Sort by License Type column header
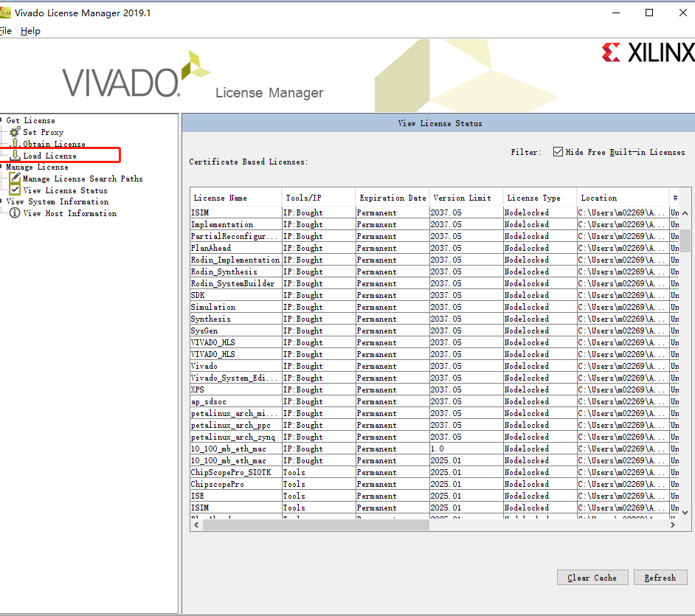Viewport: 695px width, 616px height. [539, 198]
